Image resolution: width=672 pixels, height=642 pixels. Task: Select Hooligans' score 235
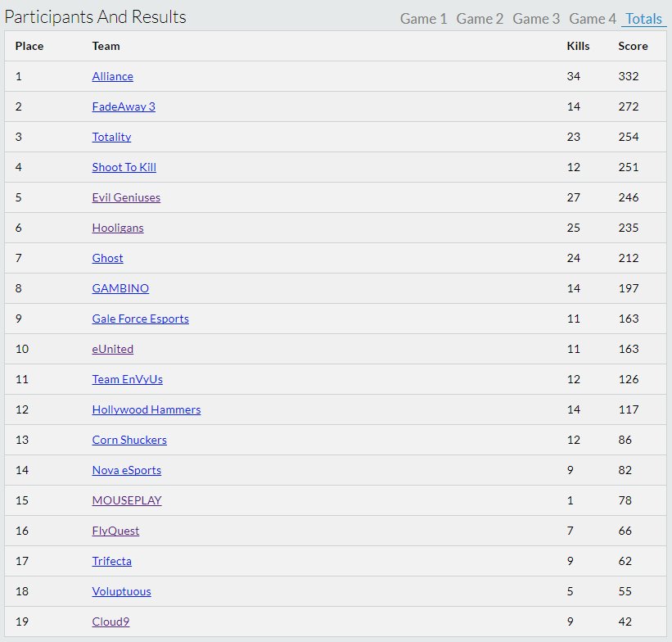pos(629,228)
